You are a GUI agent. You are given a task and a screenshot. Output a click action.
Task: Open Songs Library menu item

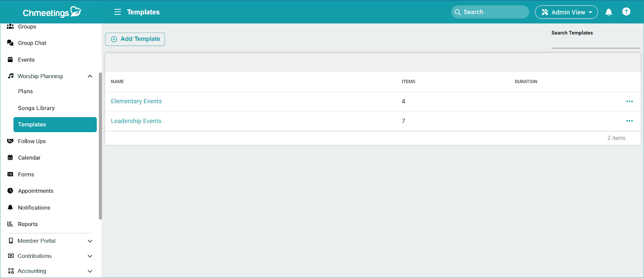(x=36, y=108)
